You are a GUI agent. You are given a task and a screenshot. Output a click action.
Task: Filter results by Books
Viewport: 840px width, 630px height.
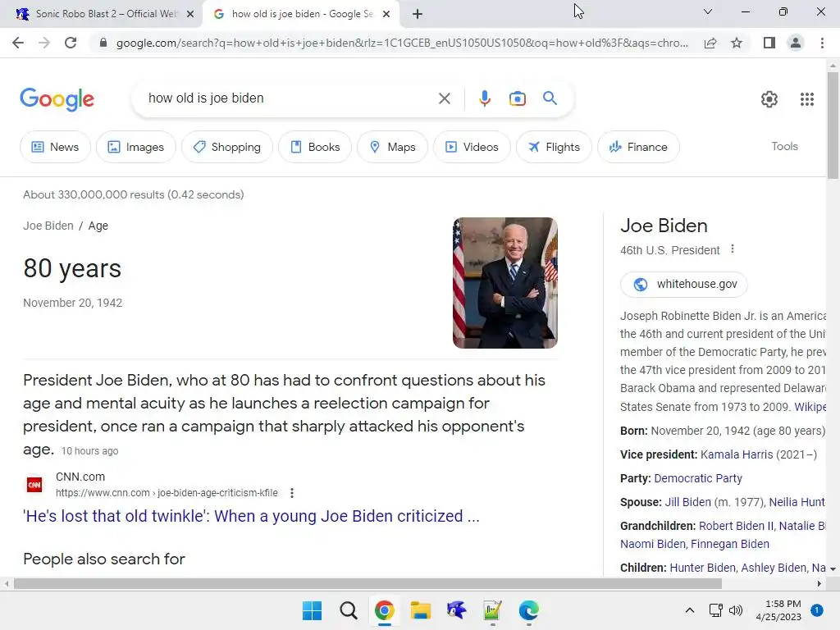315,147
